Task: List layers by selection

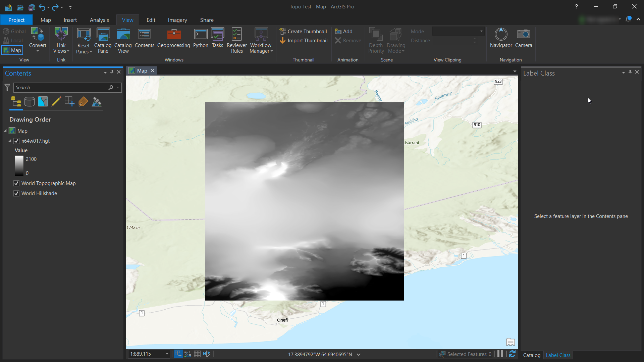Action: pyautogui.click(x=43, y=101)
